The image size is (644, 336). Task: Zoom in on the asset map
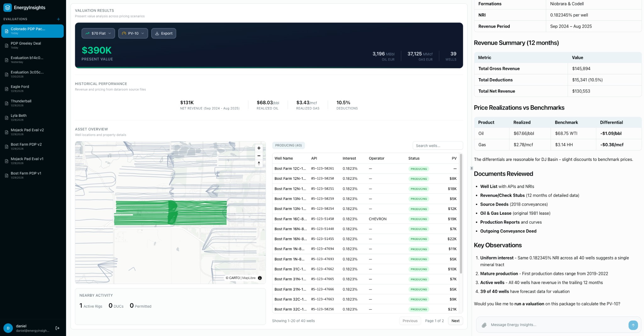coord(259,148)
